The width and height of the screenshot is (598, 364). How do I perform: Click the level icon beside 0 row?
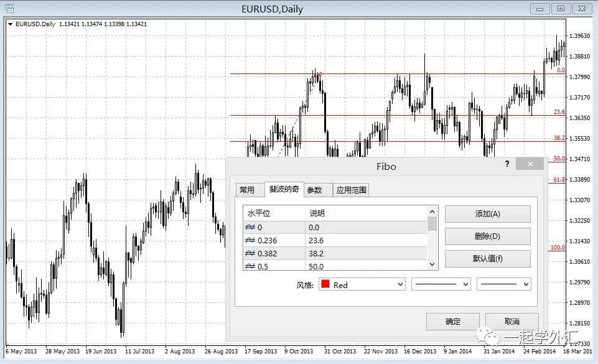pyautogui.click(x=250, y=228)
